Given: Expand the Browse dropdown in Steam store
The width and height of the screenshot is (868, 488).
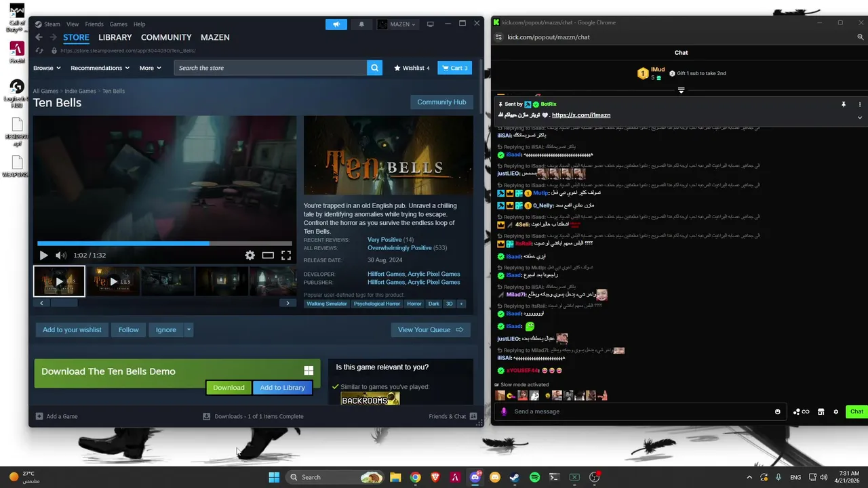Looking at the screenshot, I should click(x=47, y=68).
